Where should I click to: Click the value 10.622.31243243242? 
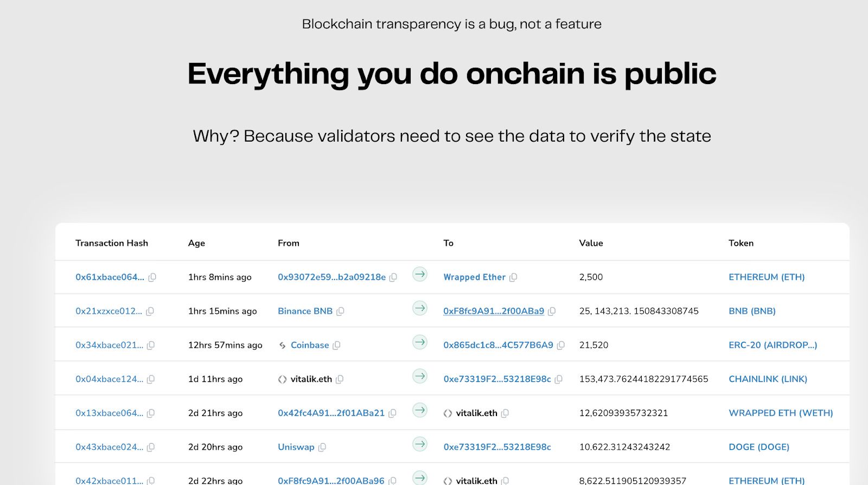(x=625, y=447)
